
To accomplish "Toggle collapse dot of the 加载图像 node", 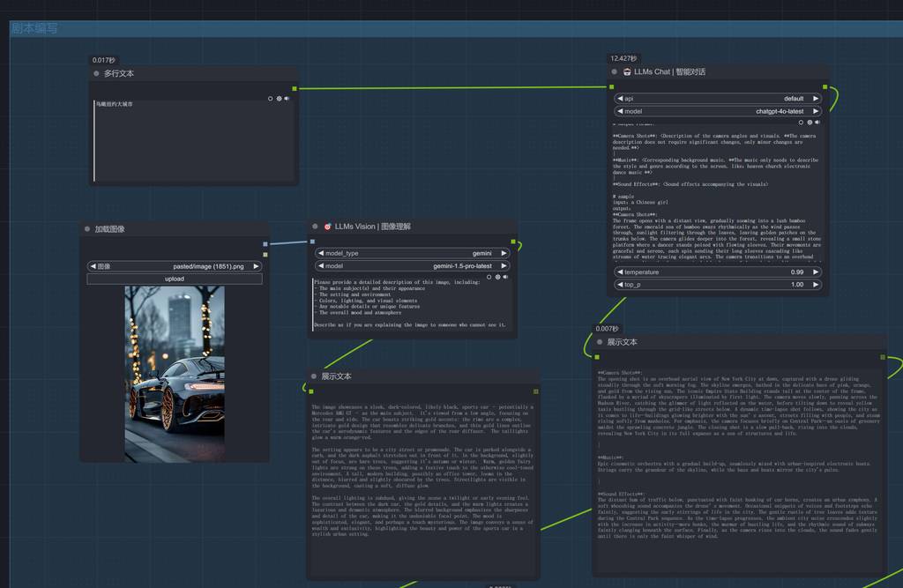I will [87, 229].
